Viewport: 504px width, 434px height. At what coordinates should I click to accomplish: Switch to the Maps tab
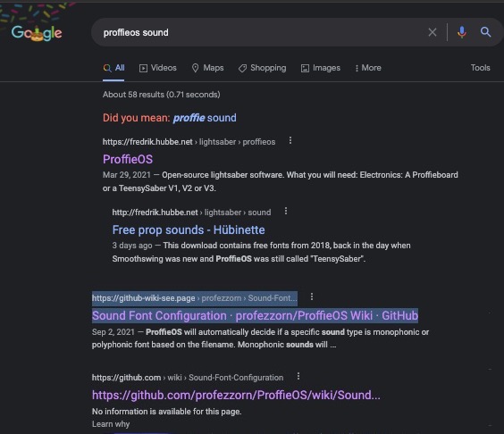tap(207, 68)
